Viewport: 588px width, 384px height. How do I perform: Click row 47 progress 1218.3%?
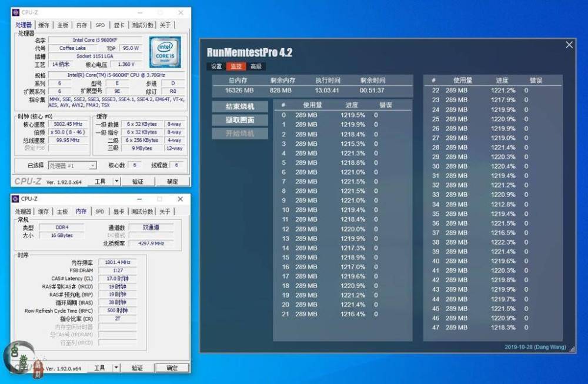click(503, 328)
